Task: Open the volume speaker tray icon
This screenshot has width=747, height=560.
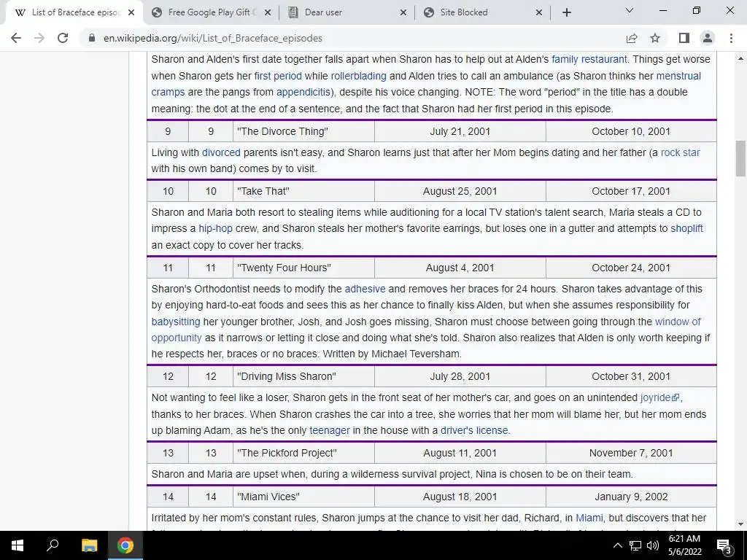Action: pos(653,545)
